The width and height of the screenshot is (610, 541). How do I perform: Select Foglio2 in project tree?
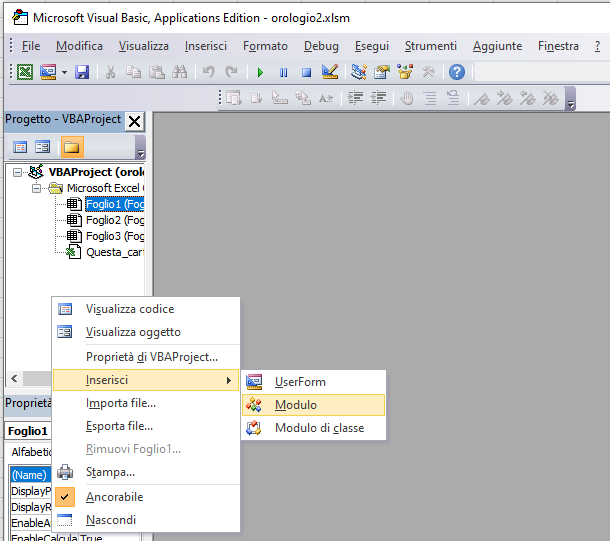pyautogui.click(x=114, y=220)
